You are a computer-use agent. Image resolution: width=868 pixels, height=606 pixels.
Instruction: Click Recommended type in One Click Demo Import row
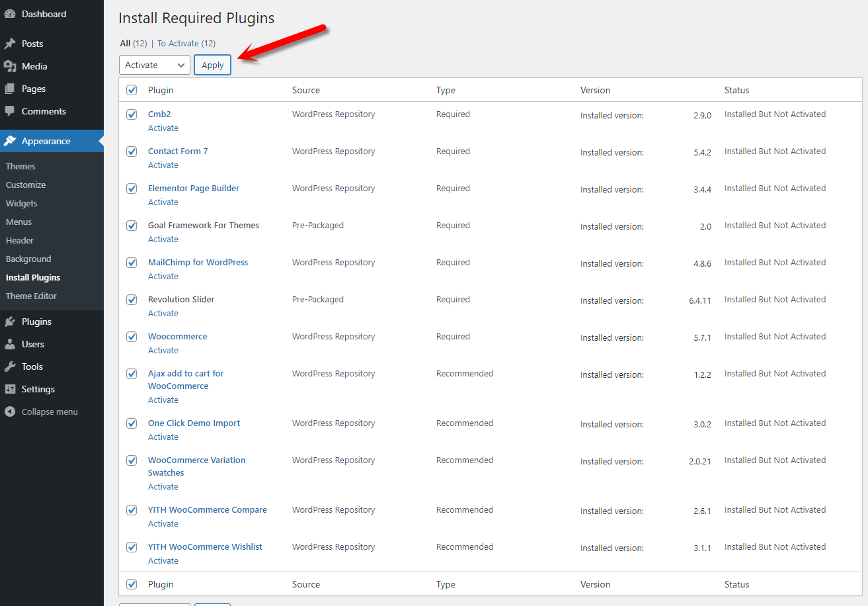pos(465,423)
